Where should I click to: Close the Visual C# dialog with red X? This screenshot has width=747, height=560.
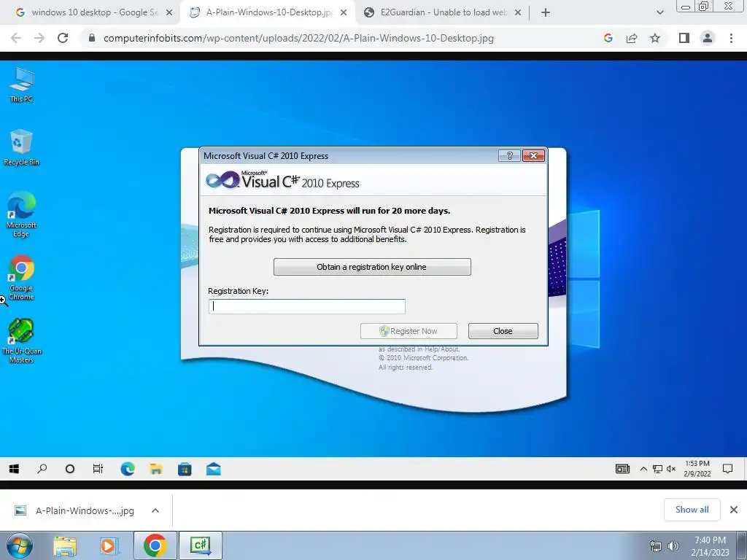pyautogui.click(x=533, y=156)
